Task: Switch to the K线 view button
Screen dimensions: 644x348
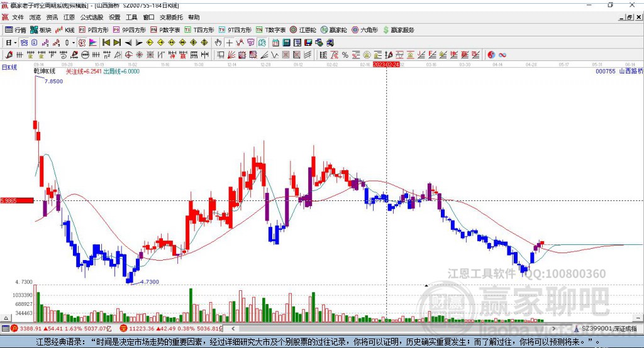Action: click(65, 30)
